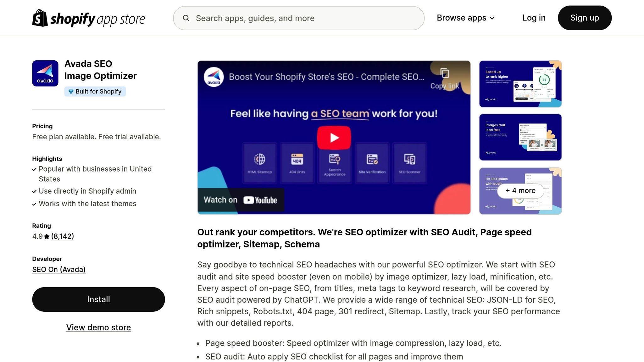The image size is (644, 362).
Task: Click the YouTube logo in Watch on bar
Action: click(x=260, y=200)
